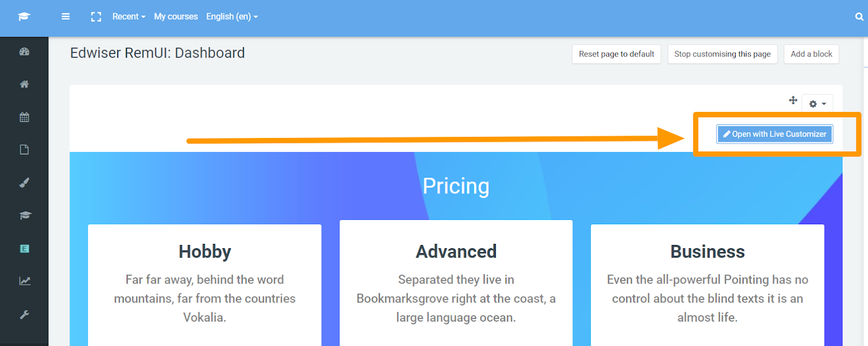Open My courses menu item
868x346 pixels.
(x=176, y=17)
